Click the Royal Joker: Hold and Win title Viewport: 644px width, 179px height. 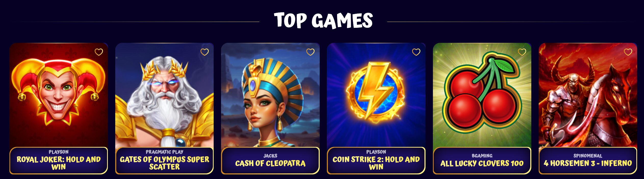click(59, 163)
